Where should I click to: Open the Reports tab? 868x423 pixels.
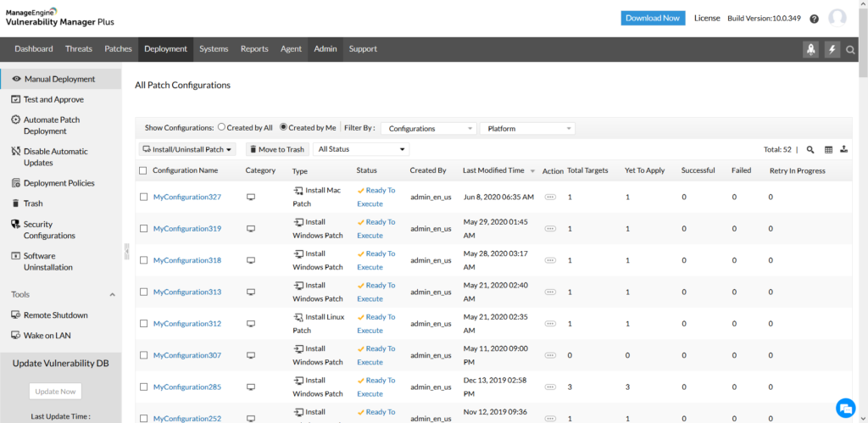(254, 49)
